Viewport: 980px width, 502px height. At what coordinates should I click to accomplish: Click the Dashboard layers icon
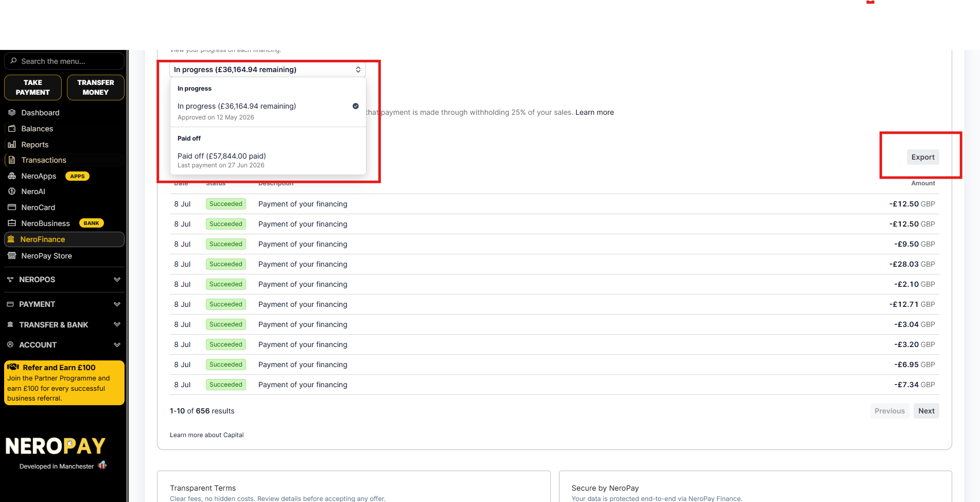[x=12, y=112]
